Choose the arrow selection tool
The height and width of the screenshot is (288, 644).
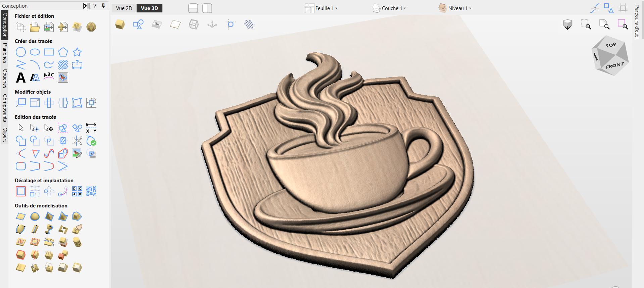click(21, 128)
